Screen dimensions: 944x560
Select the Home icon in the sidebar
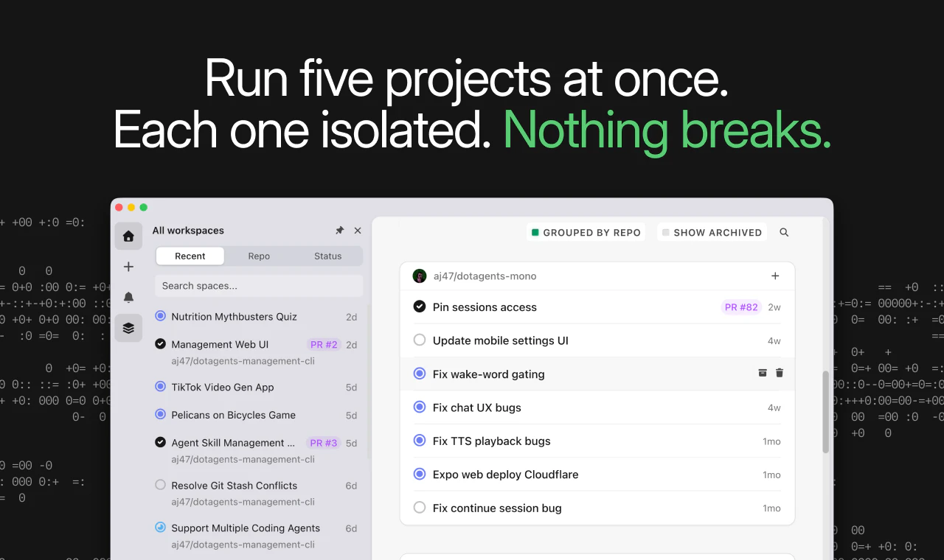pos(128,236)
